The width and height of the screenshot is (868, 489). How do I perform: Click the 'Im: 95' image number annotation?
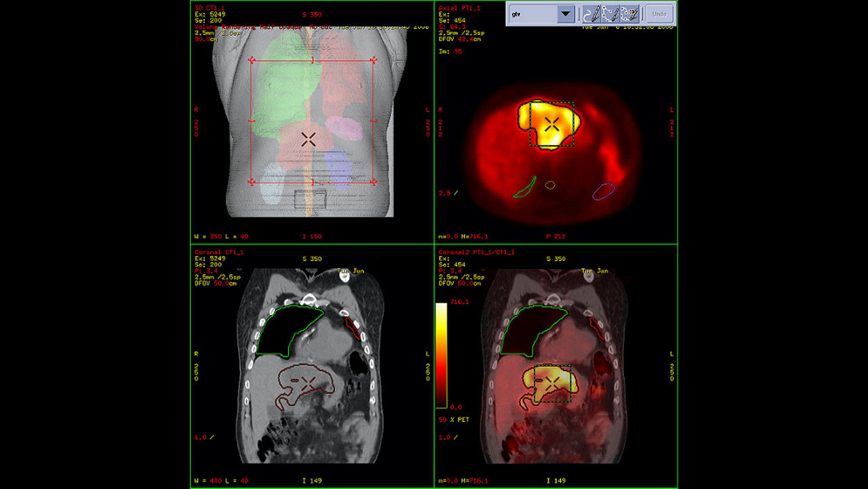[x=450, y=51]
